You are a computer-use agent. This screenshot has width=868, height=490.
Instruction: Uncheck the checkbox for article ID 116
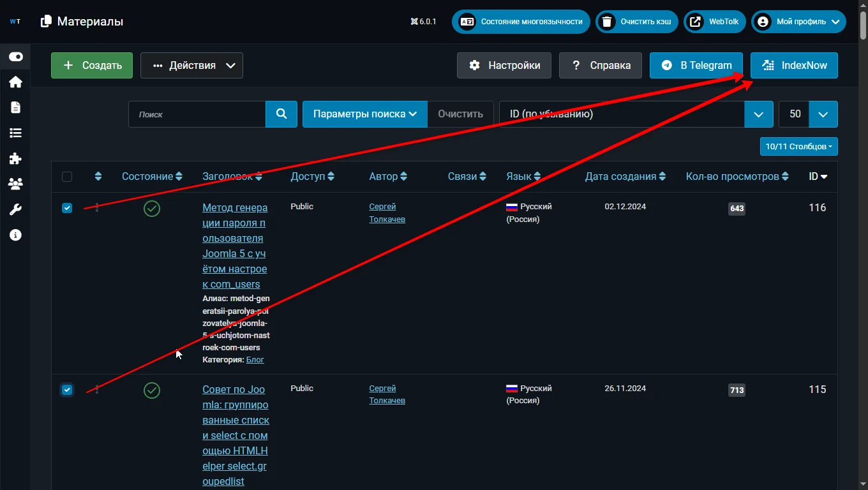point(67,208)
